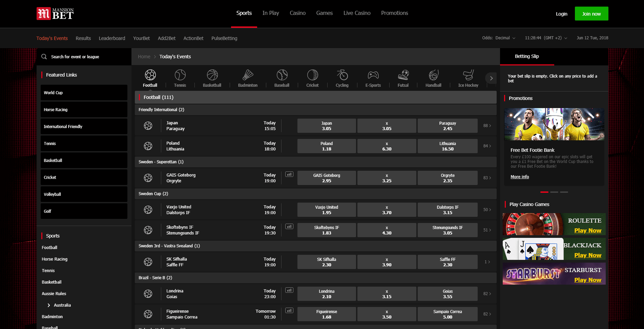Open 50 more markets for Vaxjo United
The height and width of the screenshot is (329, 644).
[x=487, y=210]
